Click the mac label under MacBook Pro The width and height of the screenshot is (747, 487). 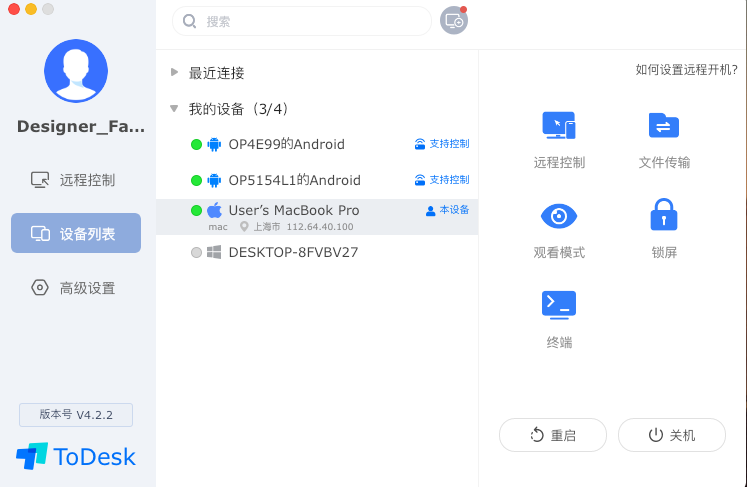pyautogui.click(x=218, y=227)
